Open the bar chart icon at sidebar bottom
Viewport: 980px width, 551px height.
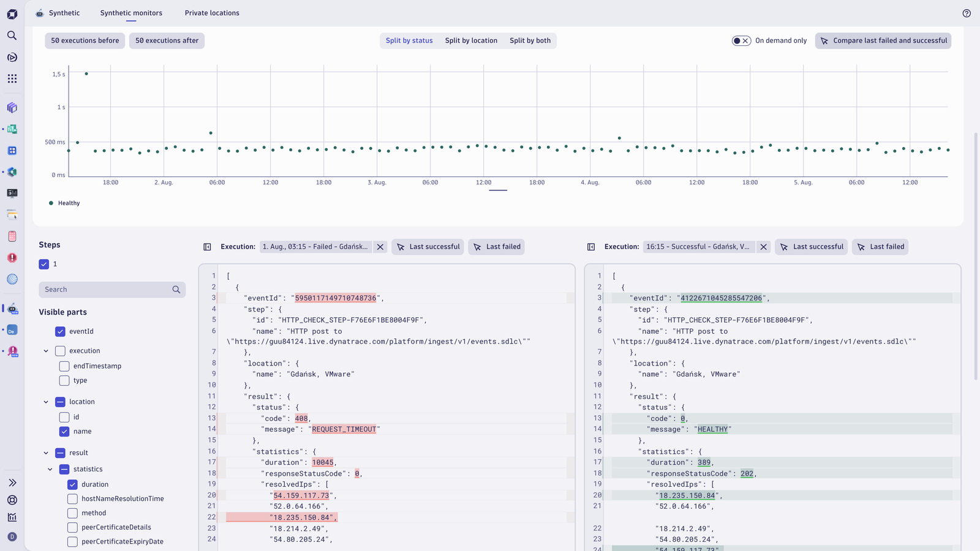[12, 517]
